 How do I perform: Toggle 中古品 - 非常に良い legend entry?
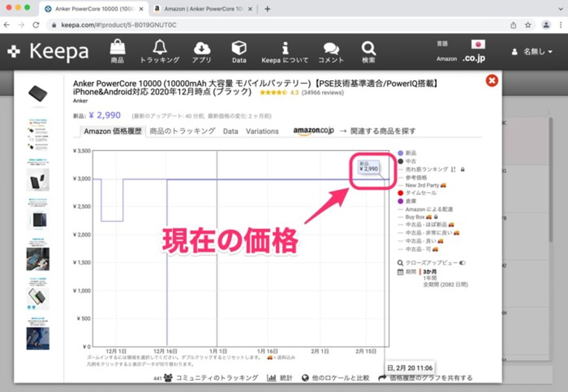coord(429,233)
